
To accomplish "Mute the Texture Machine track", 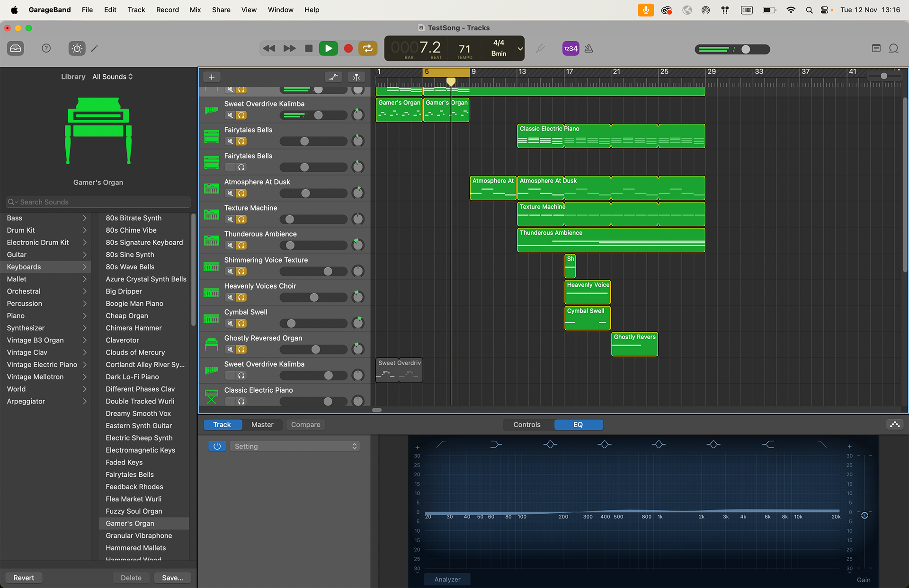I will point(230,219).
